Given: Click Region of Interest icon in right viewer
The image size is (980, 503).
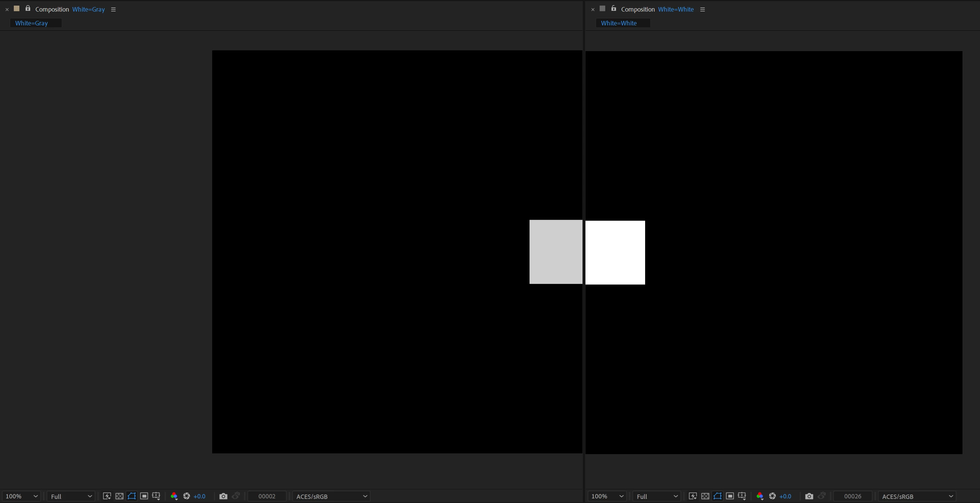Looking at the screenshot, I should tap(730, 496).
